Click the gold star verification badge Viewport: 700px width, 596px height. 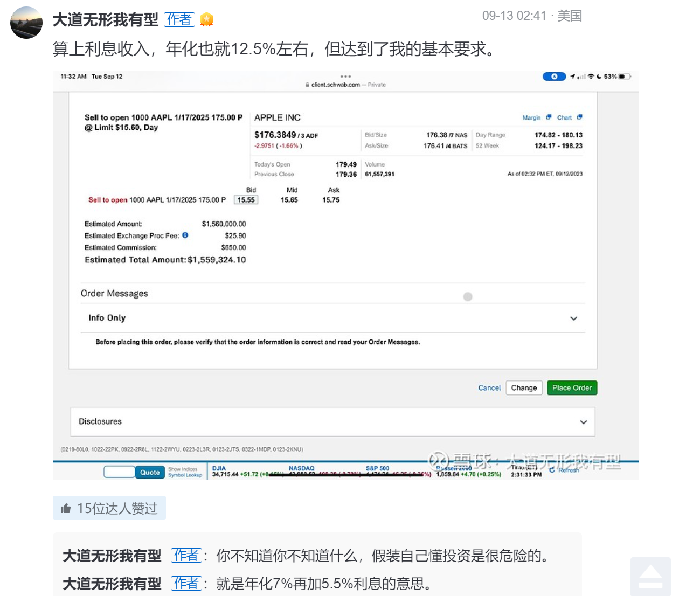click(206, 20)
